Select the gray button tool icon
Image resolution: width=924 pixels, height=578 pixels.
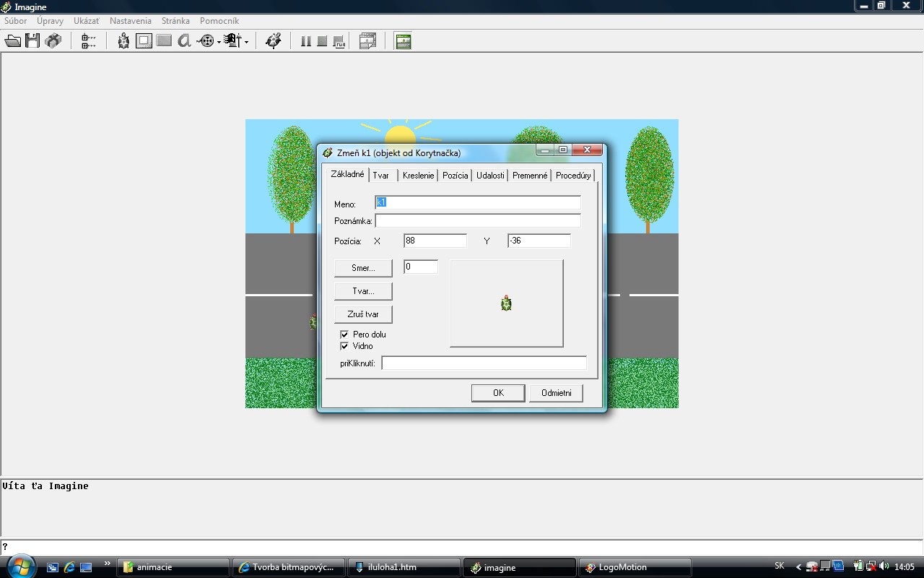click(x=165, y=41)
